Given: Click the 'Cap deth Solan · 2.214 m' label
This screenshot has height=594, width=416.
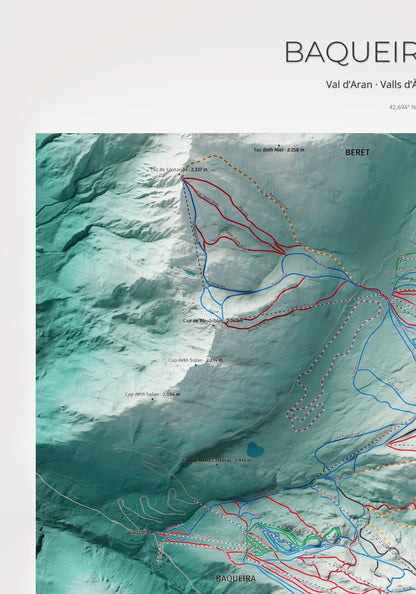Looking at the screenshot, I should 195,360.
